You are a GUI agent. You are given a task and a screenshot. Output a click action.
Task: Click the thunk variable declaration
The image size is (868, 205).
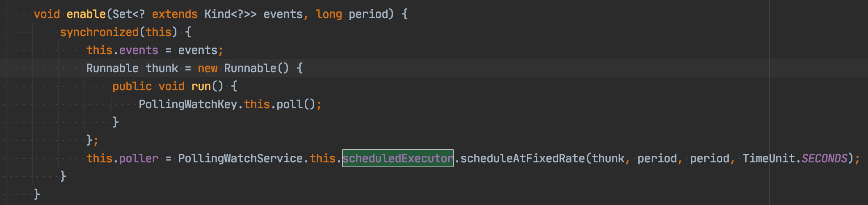(162, 68)
